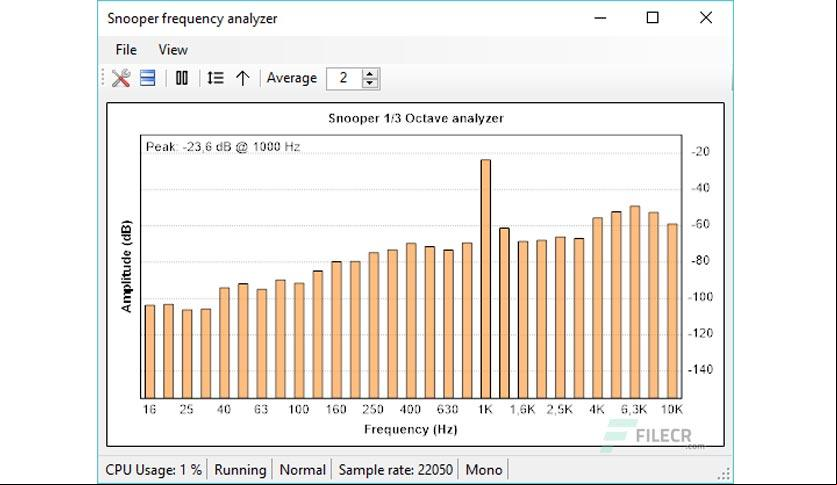The height and width of the screenshot is (485, 837).
Task: Click the "Average" toolbar label
Action: pyautogui.click(x=291, y=78)
